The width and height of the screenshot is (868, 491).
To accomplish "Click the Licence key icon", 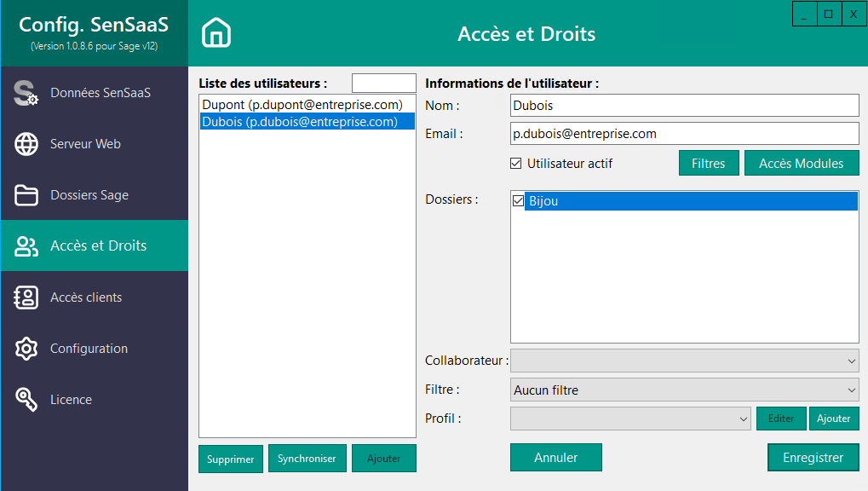I will coord(26,400).
